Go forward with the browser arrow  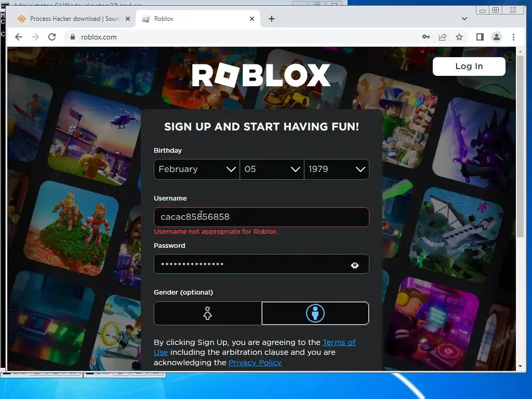coord(35,37)
